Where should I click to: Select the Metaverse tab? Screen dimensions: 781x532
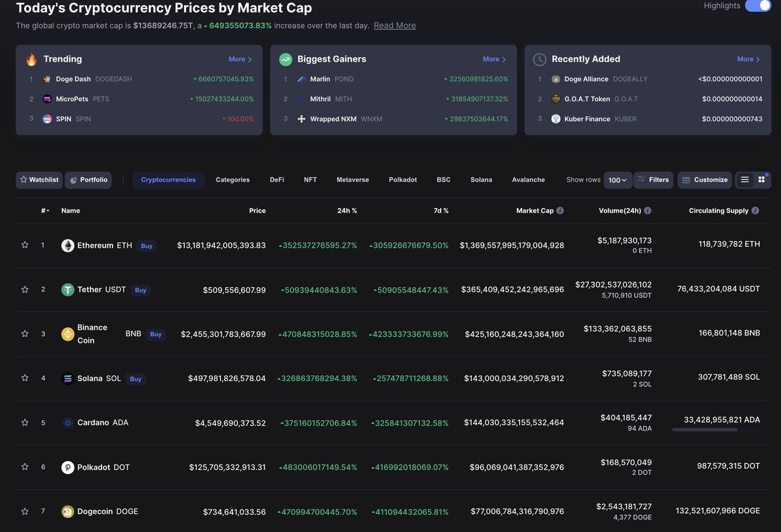pyautogui.click(x=353, y=180)
